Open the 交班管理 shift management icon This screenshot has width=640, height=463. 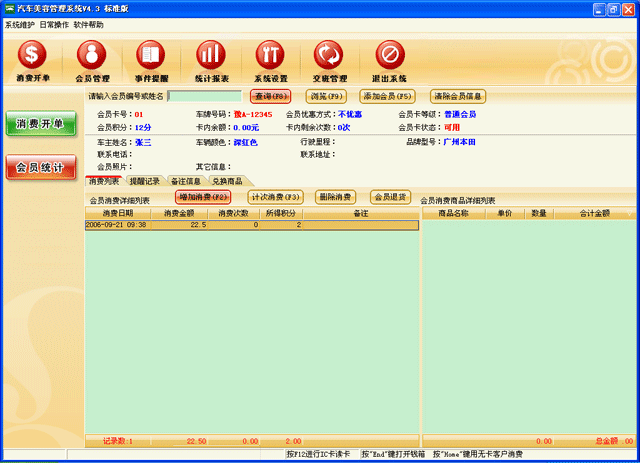pyautogui.click(x=329, y=60)
